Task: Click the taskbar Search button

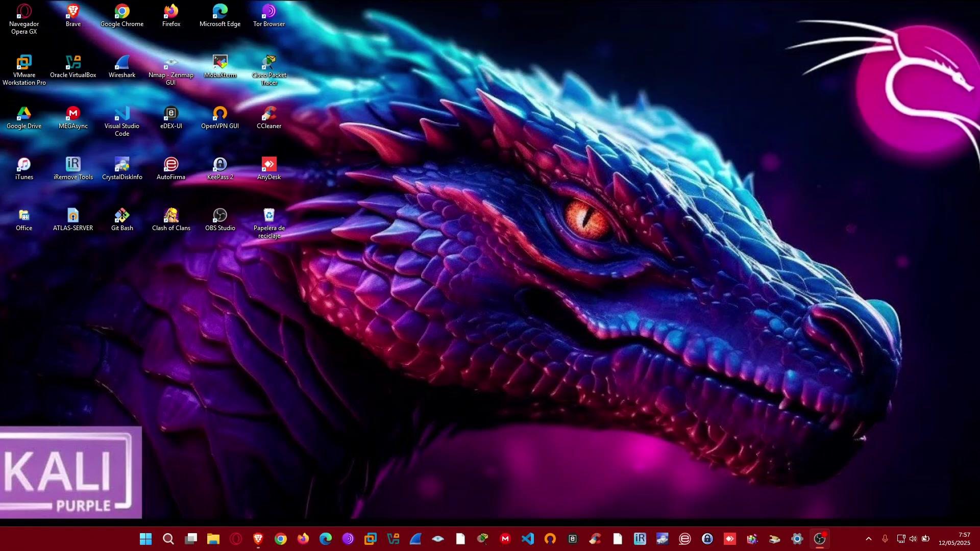Action: point(168,539)
